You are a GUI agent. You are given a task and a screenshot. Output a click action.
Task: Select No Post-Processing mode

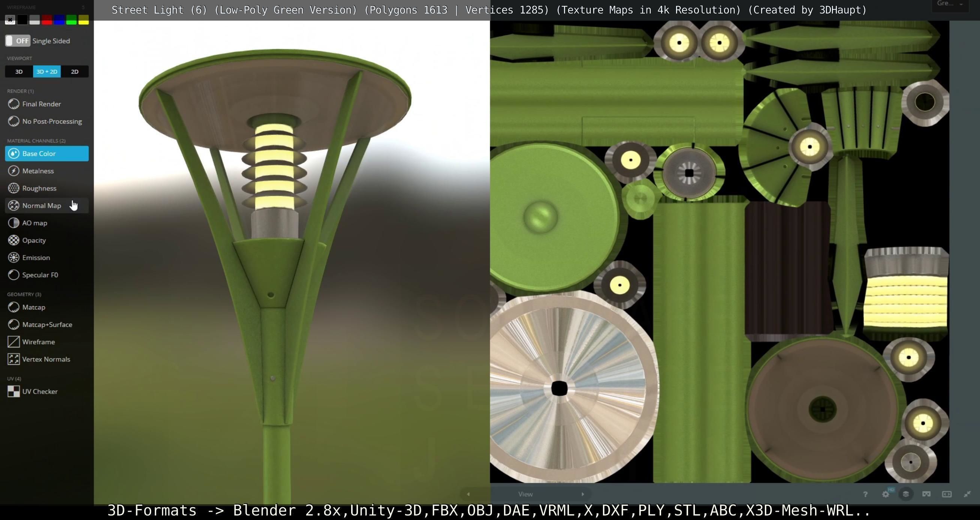[52, 121]
